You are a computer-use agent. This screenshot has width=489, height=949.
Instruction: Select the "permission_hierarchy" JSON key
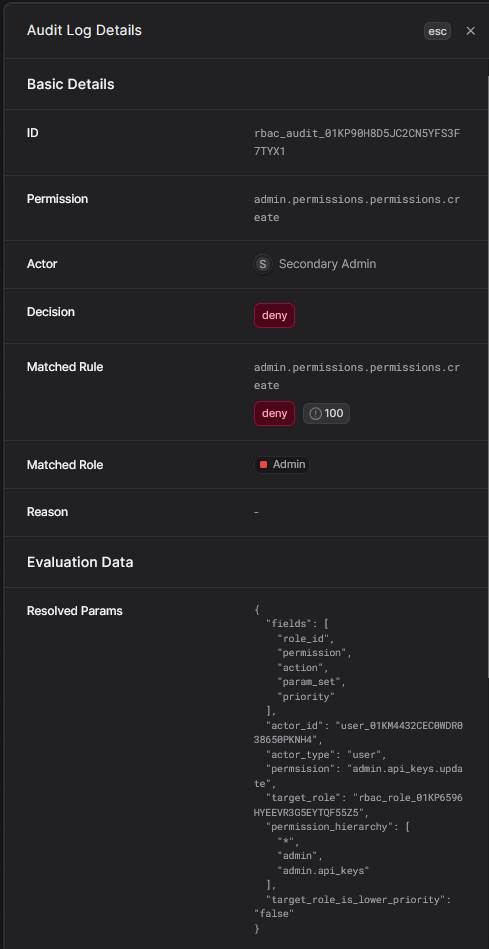pyautogui.click(x=329, y=827)
